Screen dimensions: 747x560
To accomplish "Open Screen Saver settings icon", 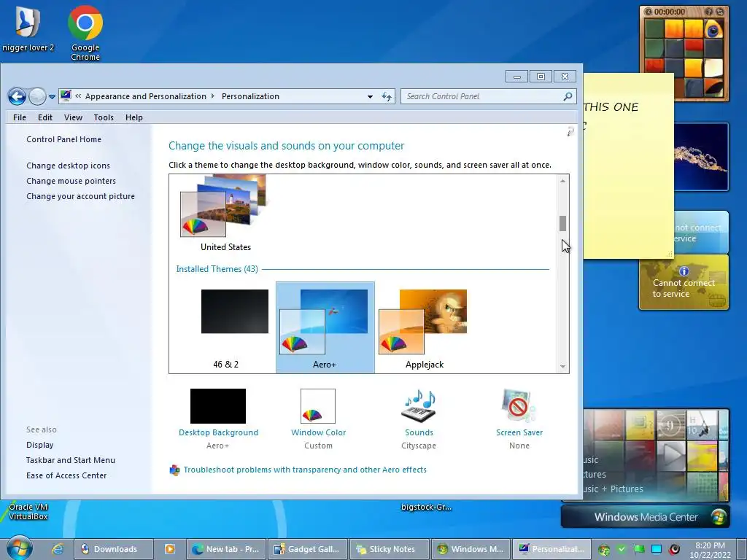I will [x=519, y=406].
